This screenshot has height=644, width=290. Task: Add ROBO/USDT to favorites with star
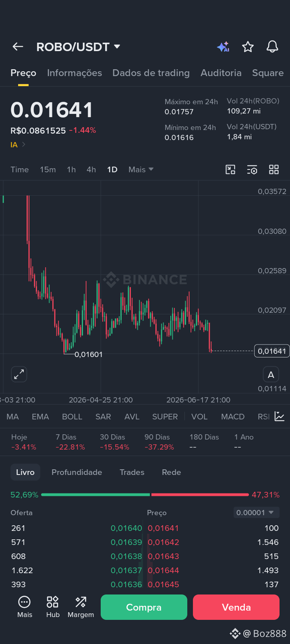(248, 47)
